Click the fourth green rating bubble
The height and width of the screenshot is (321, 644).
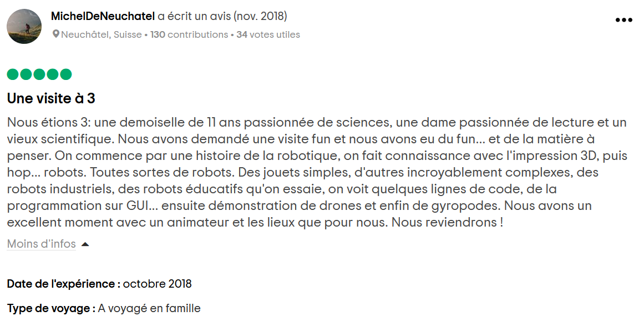pyautogui.click(x=53, y=74)
